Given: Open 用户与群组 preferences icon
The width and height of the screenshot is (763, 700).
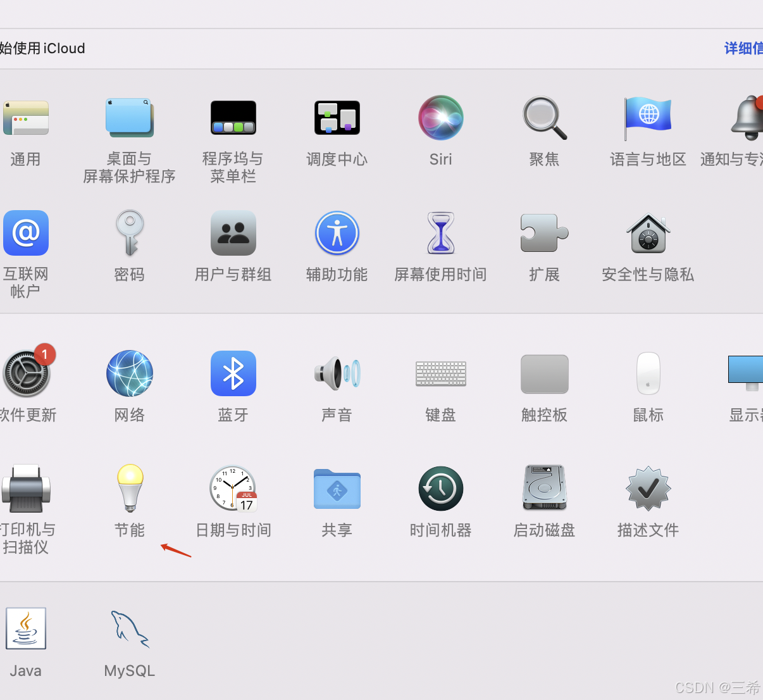Looking at the screenshot, I should point(233,233).
